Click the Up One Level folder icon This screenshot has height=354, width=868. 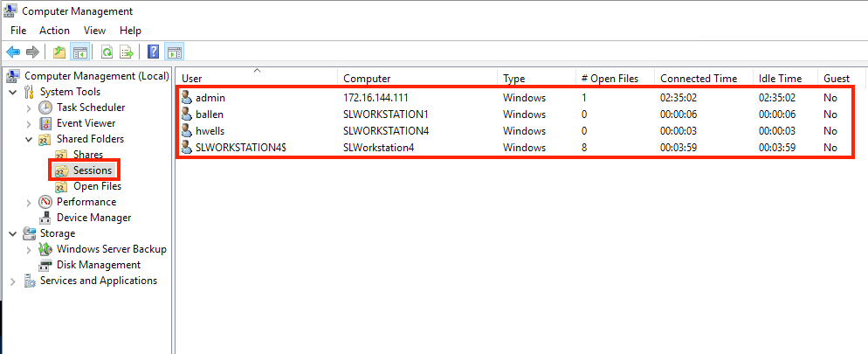[x=59, y=52]
